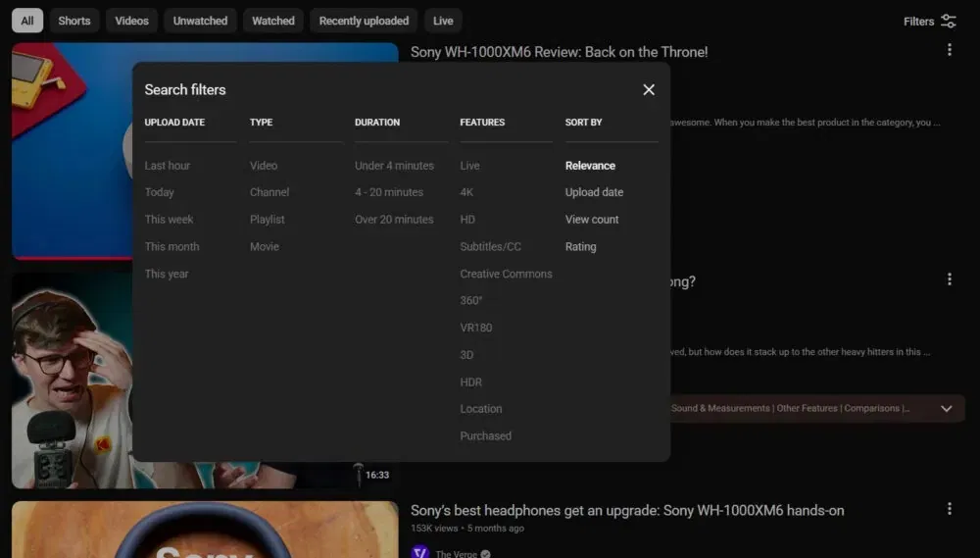Screen dimensions: 980x558
Task: Enable the HD feature filter
Action: (467, 220)
